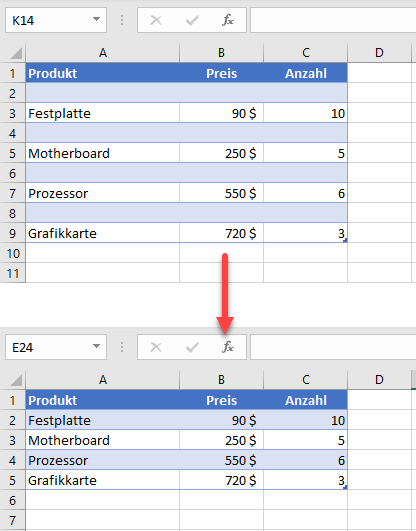Select column A header in the K14 sheet
The height and width of the screenshot is (531, 416).
point(103,53)
